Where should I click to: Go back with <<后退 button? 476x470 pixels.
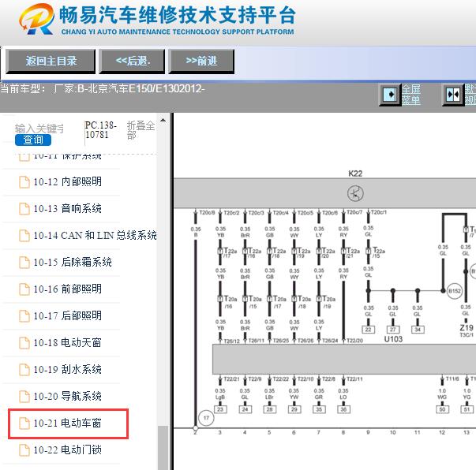point(132,62)
